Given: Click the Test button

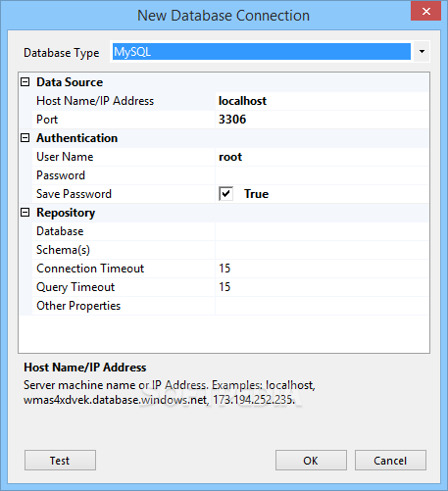Looking at the screenshot, I should pos(60,461).
